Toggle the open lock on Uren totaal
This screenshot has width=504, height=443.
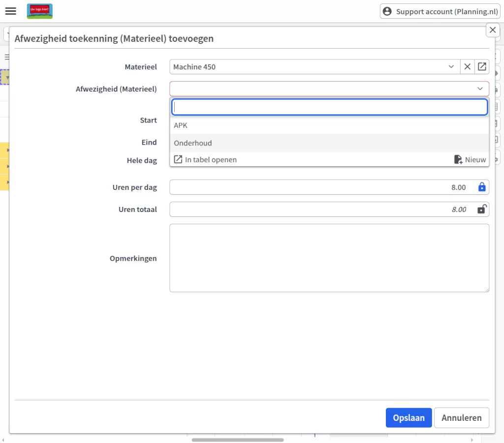(x=482, y=209)
